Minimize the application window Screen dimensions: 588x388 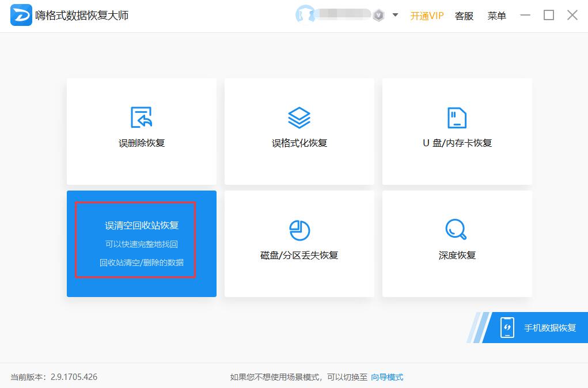click(525, 16)
